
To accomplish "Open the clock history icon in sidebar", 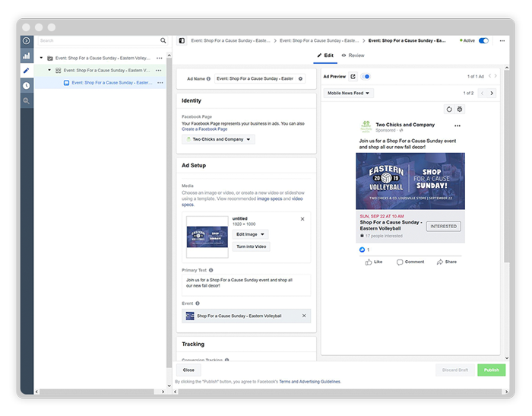I will pos(26,85).
